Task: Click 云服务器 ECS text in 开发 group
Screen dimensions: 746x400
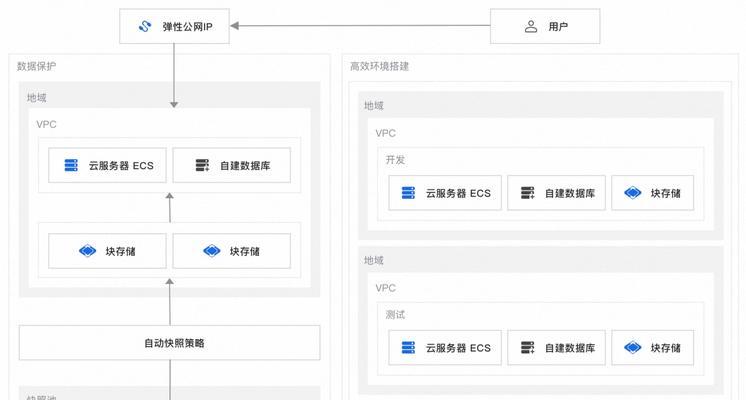Action: pyautogui.click(x=458, y=193)
